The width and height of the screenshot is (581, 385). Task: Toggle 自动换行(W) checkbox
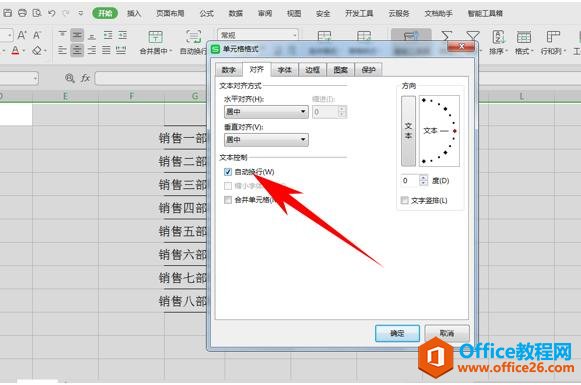click(x=228, y=172)
